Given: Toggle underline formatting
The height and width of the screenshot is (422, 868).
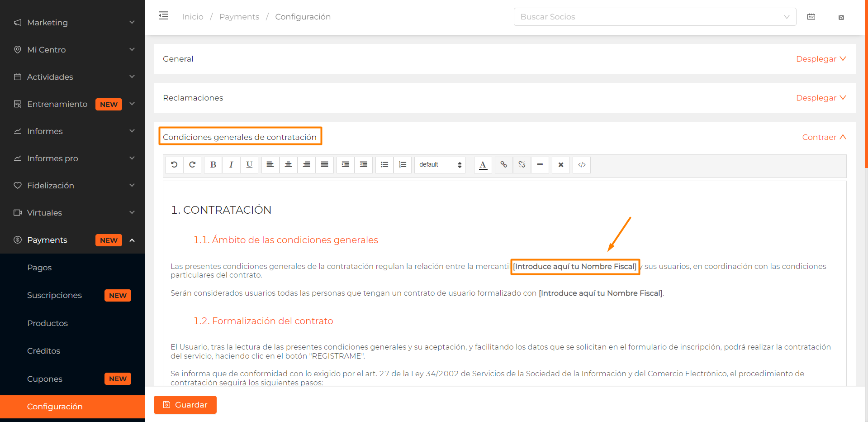Looking at the screenshot, I should (x=249, y=165).
